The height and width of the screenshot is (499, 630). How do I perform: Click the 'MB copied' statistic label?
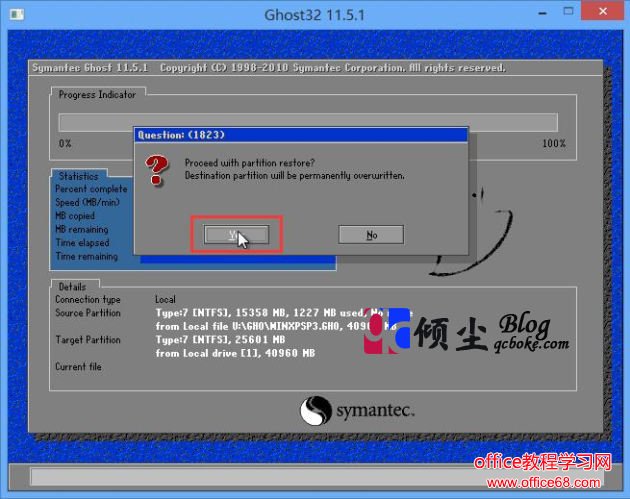(x=75, y=216)
